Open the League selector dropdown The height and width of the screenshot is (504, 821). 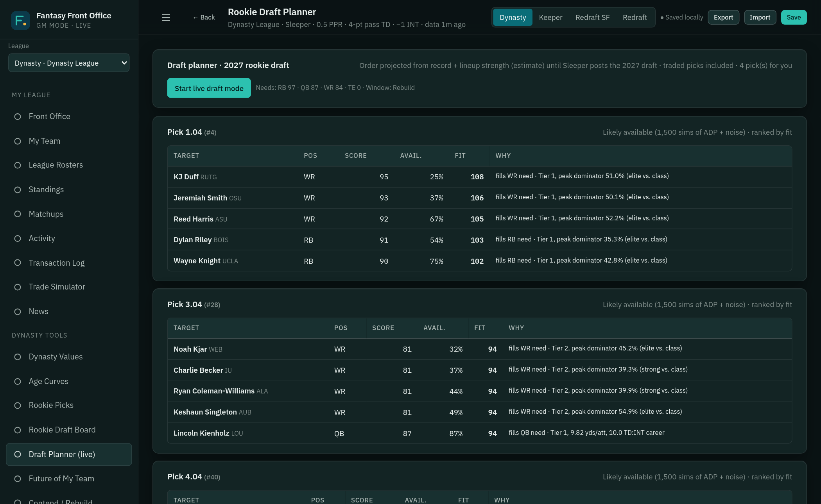(x=69, y=63)
